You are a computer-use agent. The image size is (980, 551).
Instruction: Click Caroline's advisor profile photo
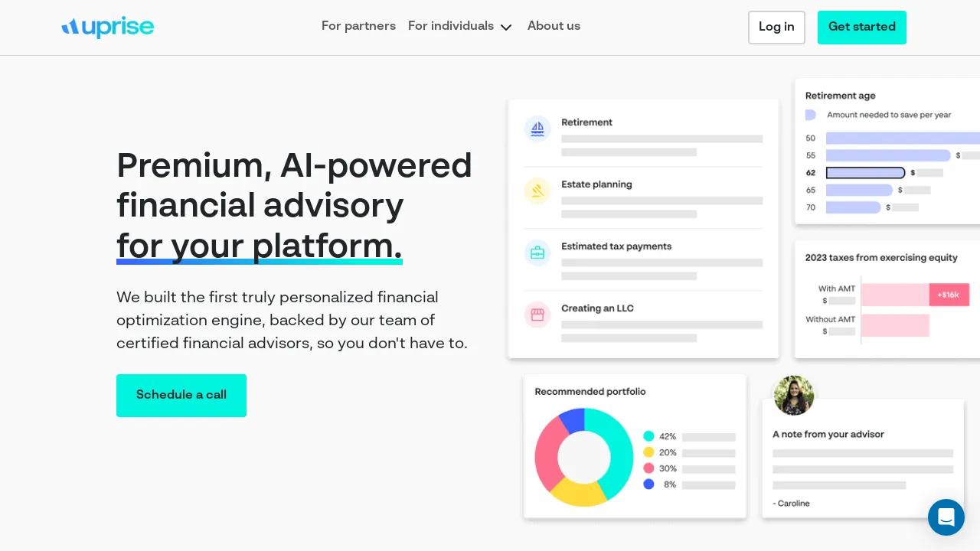click(x=793, y=395)
